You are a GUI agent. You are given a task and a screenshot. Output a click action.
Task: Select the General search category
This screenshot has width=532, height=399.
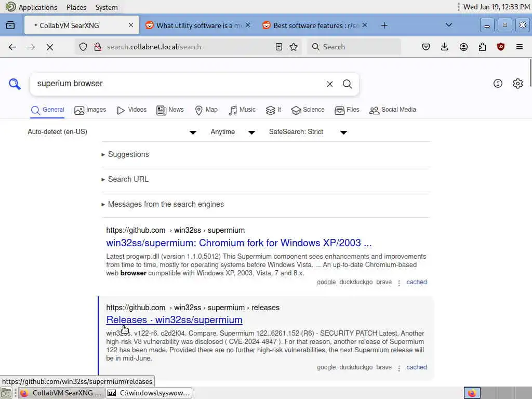click(x=47, y=110)
